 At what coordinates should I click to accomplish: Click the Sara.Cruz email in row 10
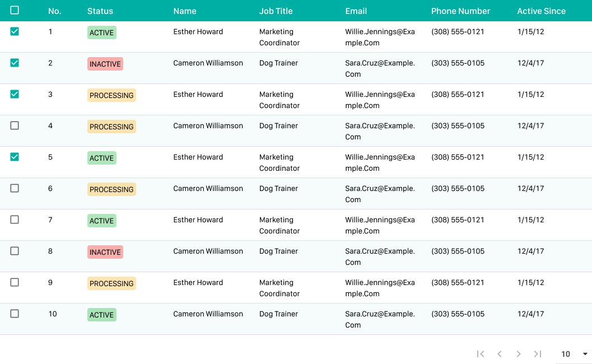click(x=380, y=319)
